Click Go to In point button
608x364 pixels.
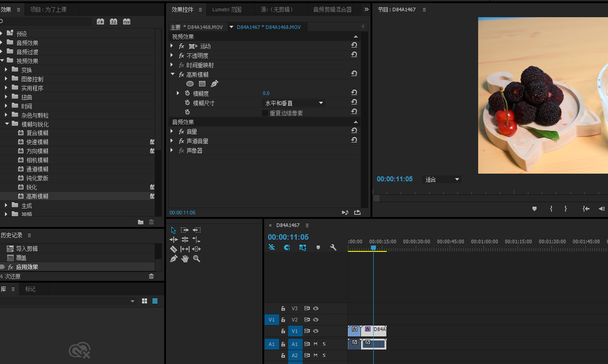click(586, 208)
